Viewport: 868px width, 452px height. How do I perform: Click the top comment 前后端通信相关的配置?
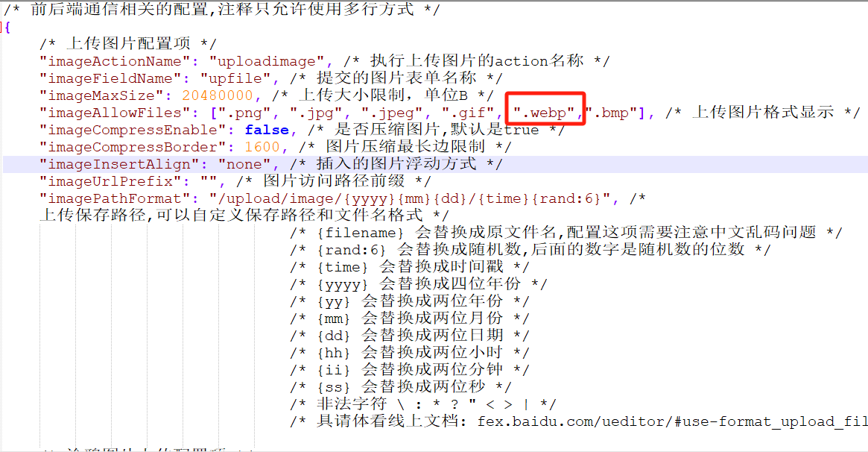119,10
